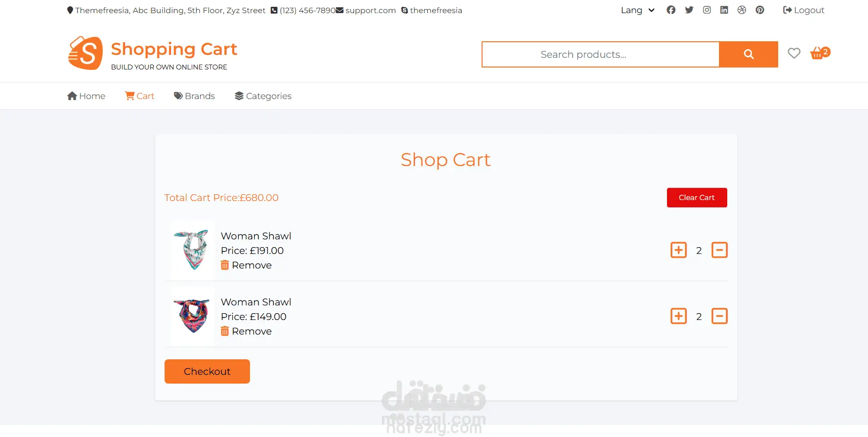Proceed with the Checkout button
This screenshot has height=437, width=868.
(x=207, y=371)
